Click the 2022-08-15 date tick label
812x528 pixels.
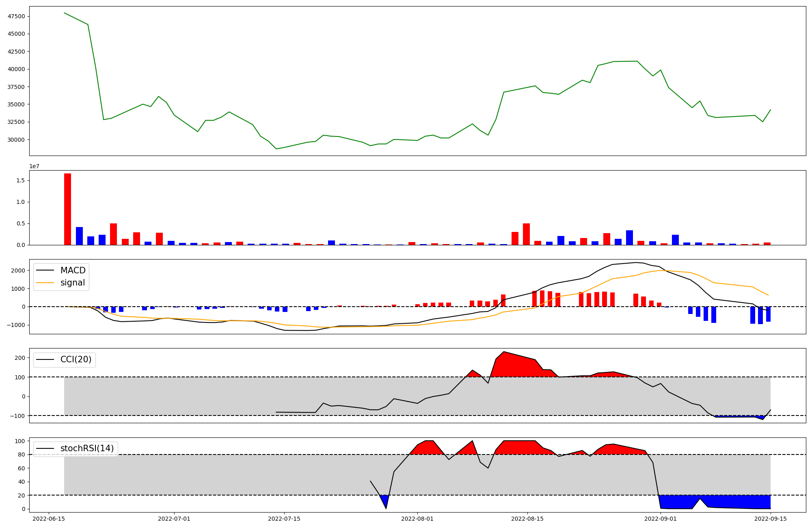point(527,519)
